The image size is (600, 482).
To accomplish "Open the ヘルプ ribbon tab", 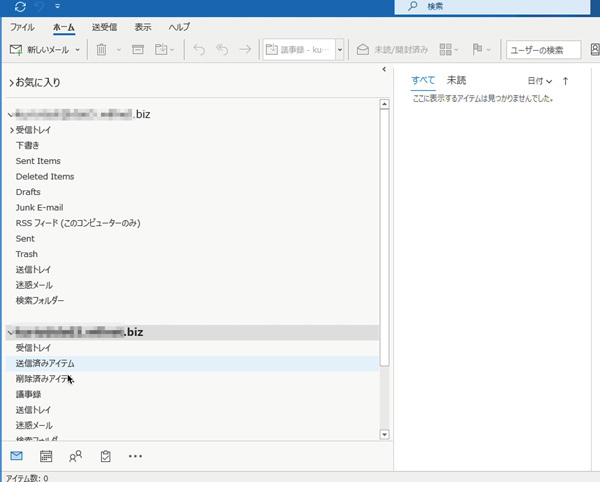I will click(x=179, y=27).
